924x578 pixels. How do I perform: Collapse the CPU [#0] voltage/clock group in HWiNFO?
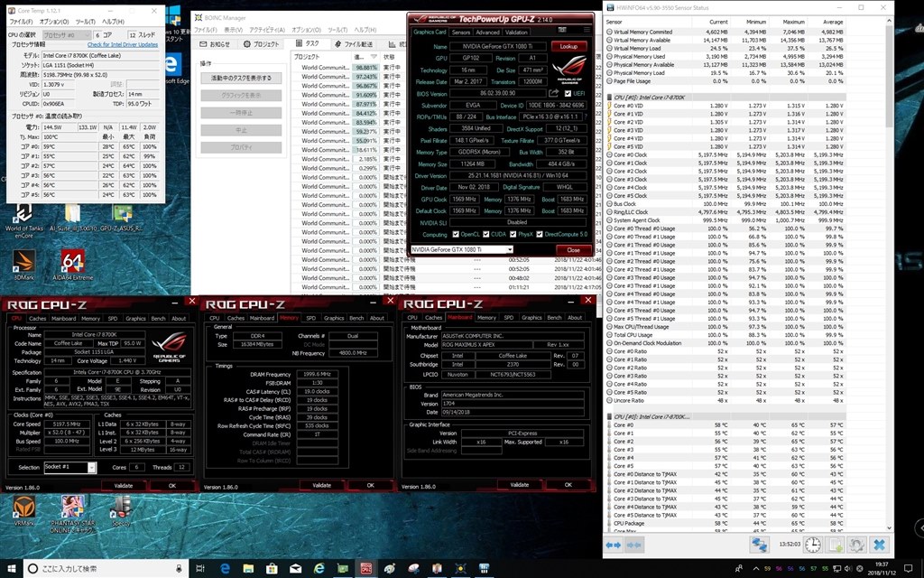point(609,98)
